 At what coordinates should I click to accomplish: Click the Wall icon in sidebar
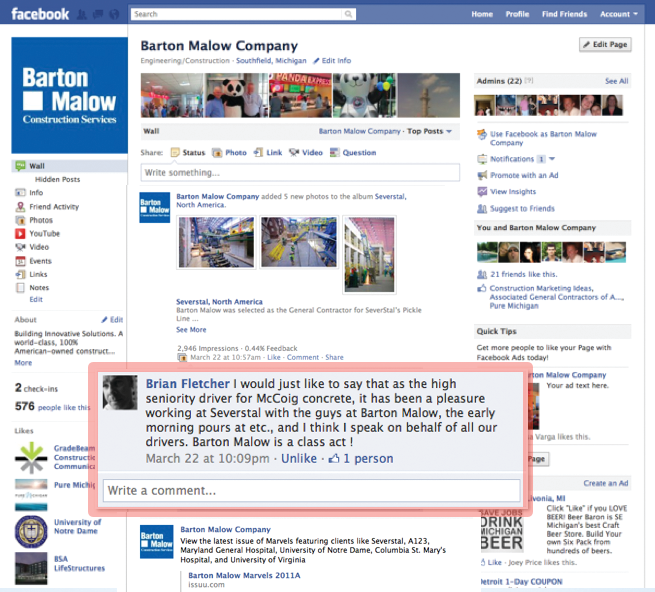click(20, 166)
